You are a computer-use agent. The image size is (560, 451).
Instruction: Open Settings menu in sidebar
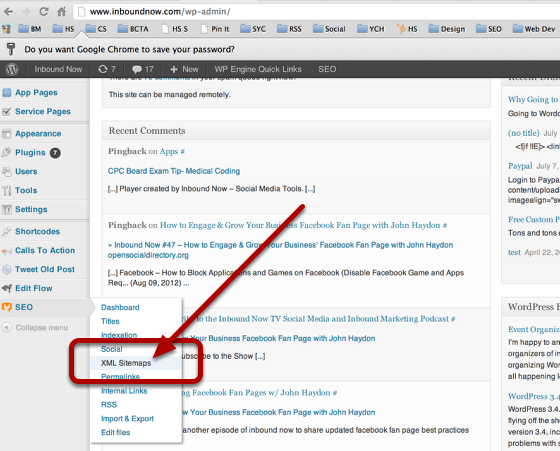pos(31,209)
